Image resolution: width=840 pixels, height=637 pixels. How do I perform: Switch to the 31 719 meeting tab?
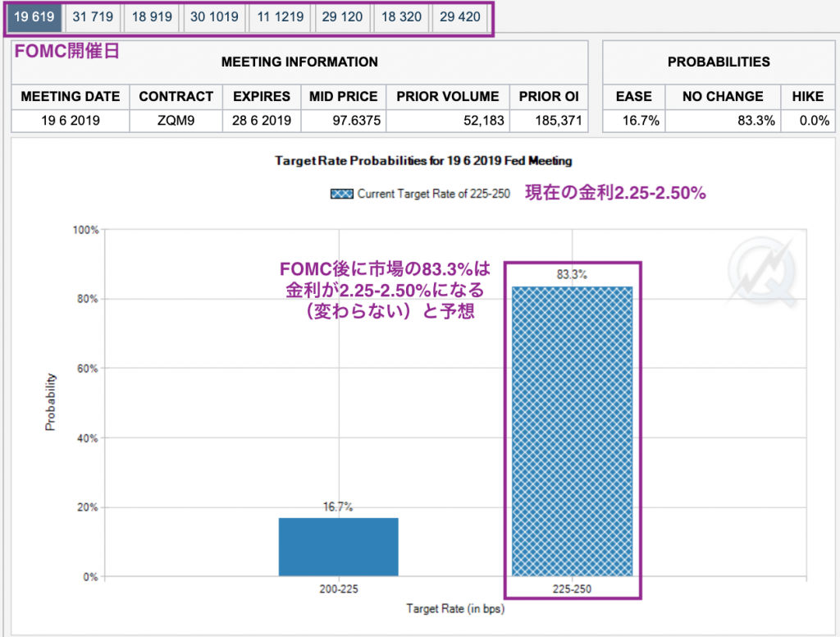[93, 17]
